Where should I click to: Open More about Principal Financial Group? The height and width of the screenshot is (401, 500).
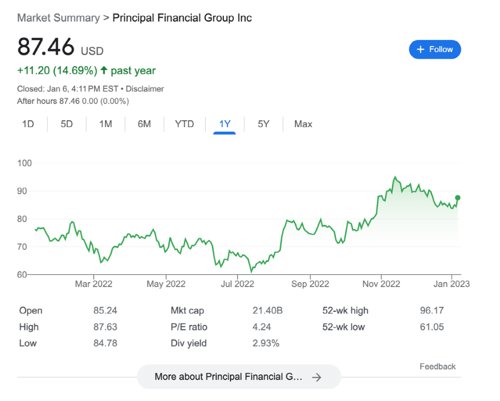(239, 377)
